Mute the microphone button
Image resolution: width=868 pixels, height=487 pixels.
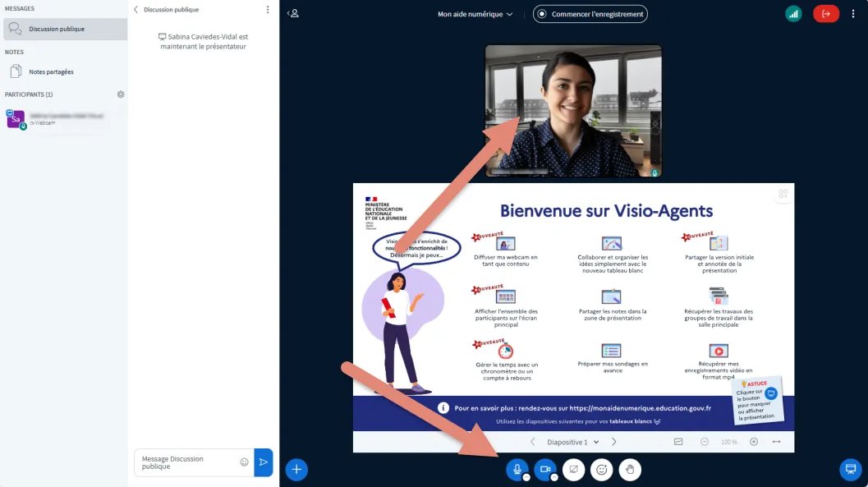tap(517, 469)
